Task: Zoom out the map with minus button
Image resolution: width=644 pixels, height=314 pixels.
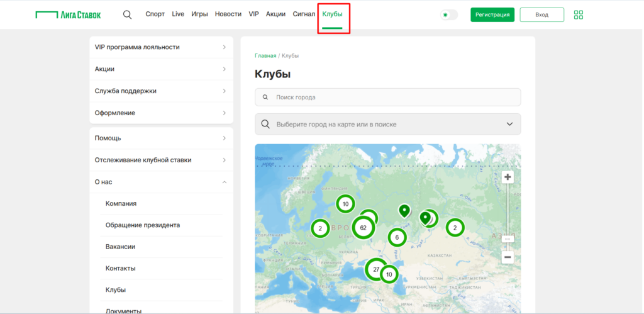Action: coord(508,257)
